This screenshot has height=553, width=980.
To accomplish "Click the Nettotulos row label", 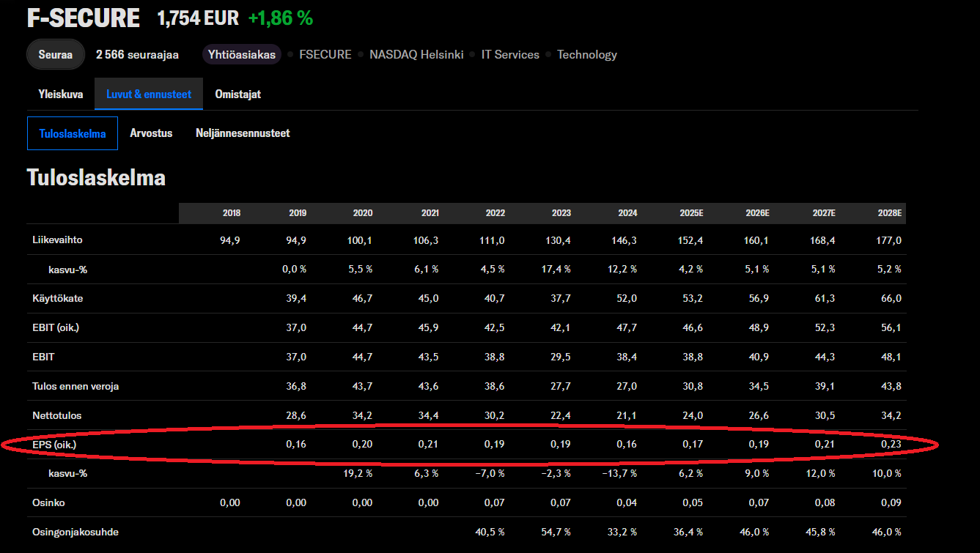I will pyautogui.click(x=57, y=415).
